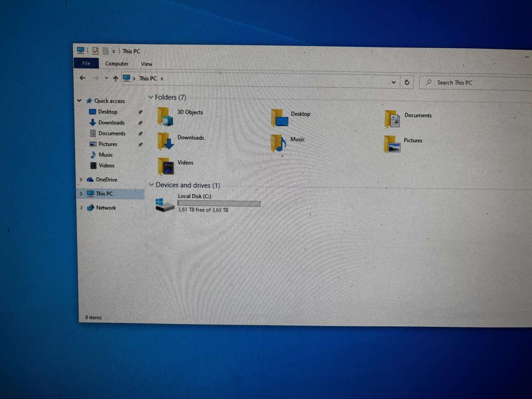532x399 pixels.
Task: Select Documents in the Quick access sidebar
Action: (x=111, y=133)
